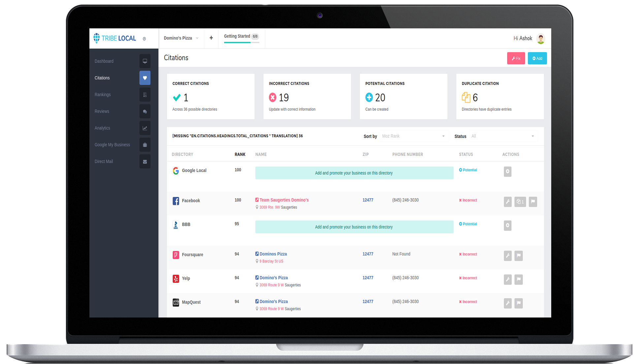Screen dimensions: 639x364
Task: Click the sidebar collapse circle icon
Action: pyautogui.click(x=144, y=39)
